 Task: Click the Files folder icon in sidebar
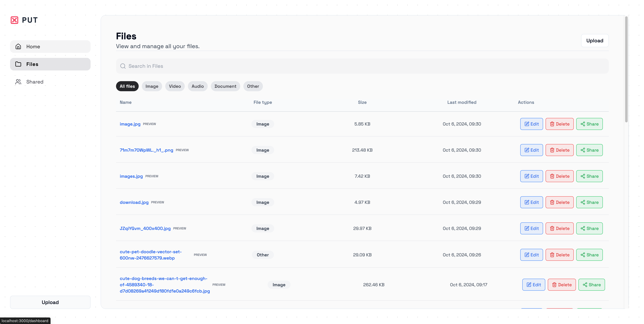(x=18, y=64)
